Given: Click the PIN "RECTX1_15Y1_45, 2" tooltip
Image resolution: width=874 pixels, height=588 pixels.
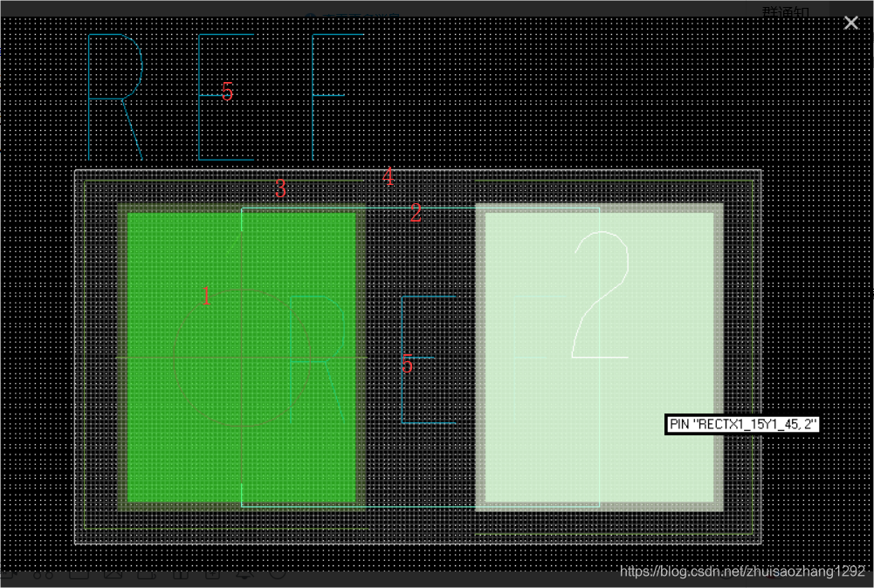Looking at the screenshot, I should coord(743,425).
